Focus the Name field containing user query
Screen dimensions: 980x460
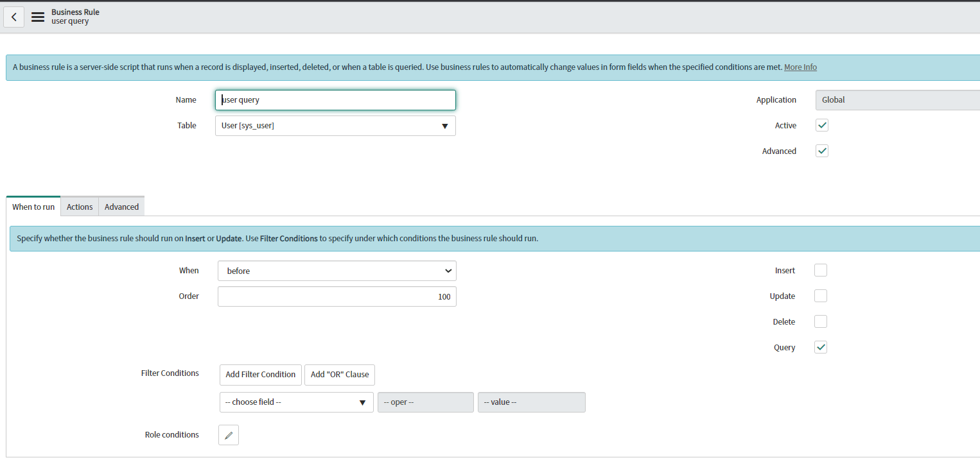(335, 100)
